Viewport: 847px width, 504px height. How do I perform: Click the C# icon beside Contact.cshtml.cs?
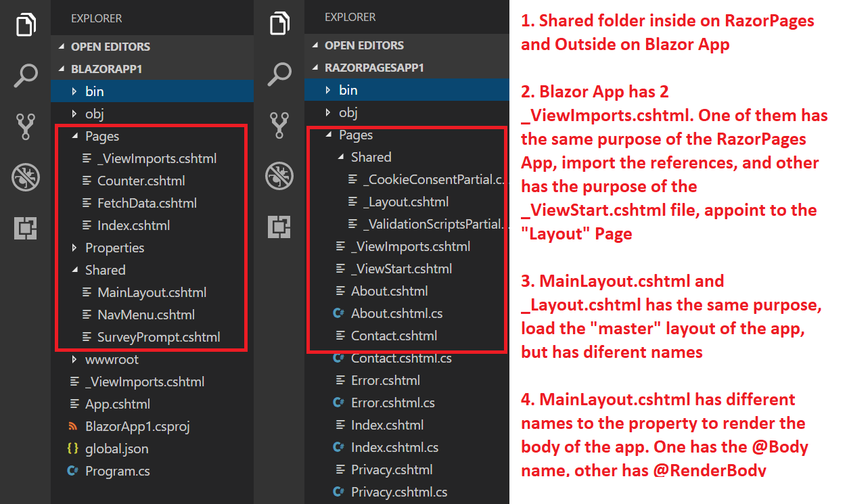[x=338, y=358]
